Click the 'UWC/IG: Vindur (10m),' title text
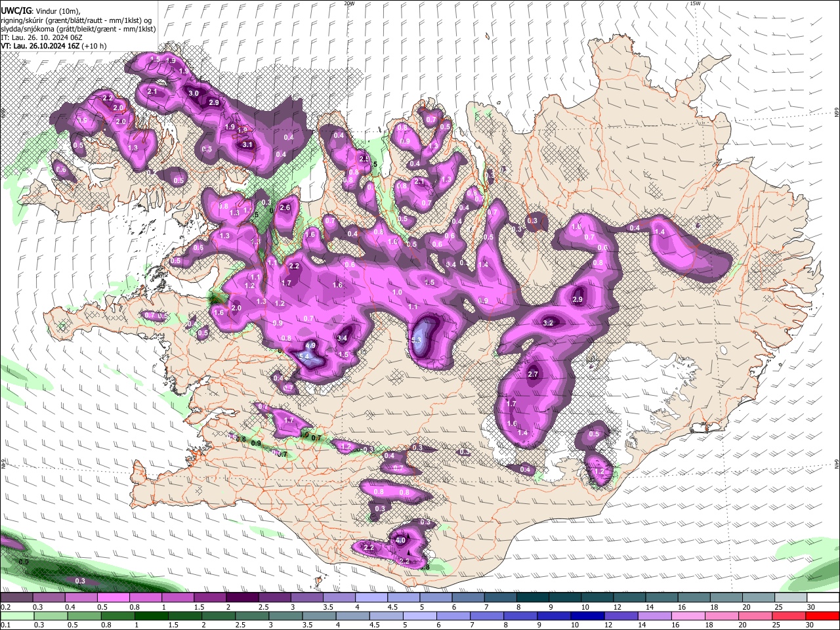Screen dimensions: 840x630 tap(41, 10)
